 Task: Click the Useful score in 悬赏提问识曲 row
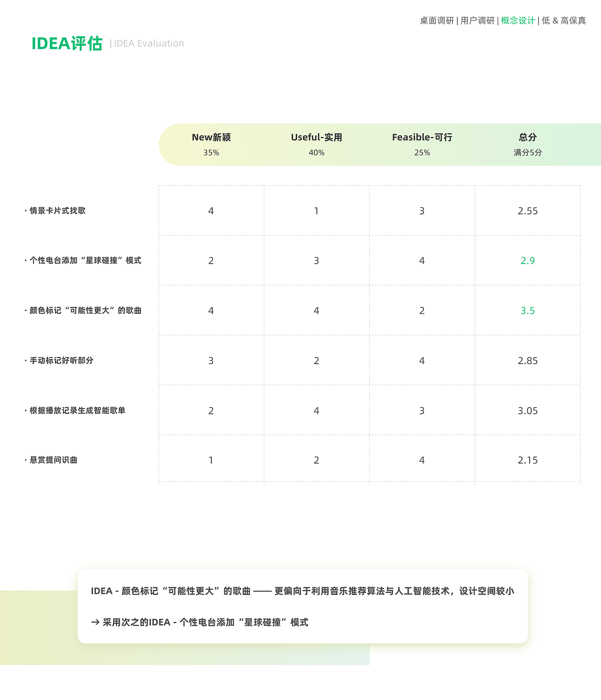(x=316, y=460)
